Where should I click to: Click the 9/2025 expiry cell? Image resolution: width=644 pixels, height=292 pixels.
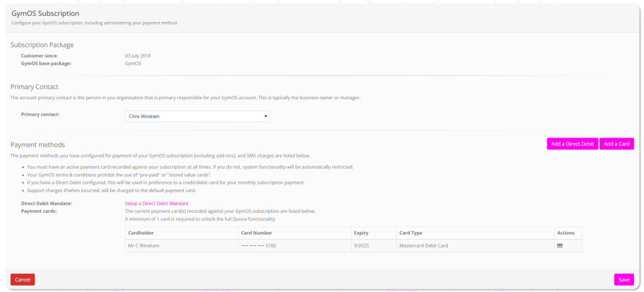(x=362, y=246)
